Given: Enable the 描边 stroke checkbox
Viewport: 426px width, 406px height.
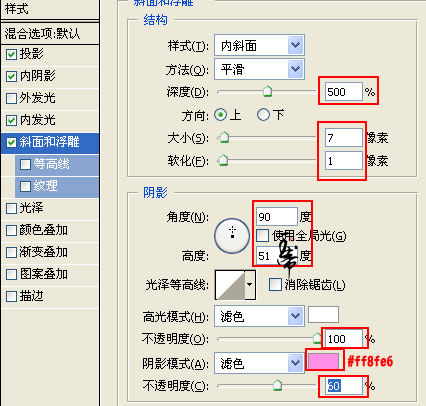Looking at the screenshot, I should (x=11, y=296).
